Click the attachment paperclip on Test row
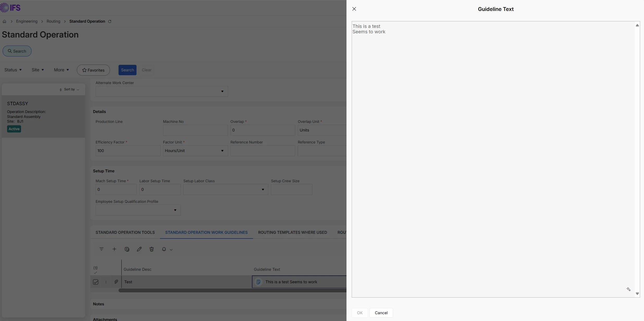644x321 pixels. 116,282
